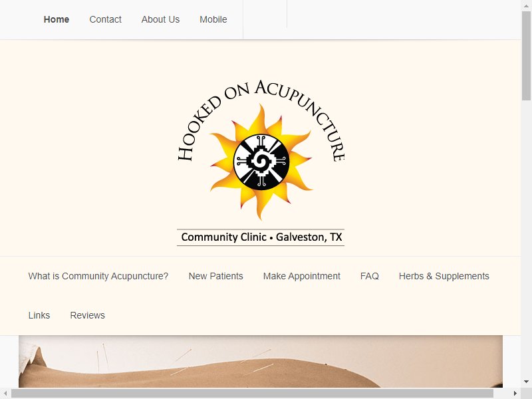Click the vertical scrollbar up arrow
The image size is (532, 399).
point(526,5)
